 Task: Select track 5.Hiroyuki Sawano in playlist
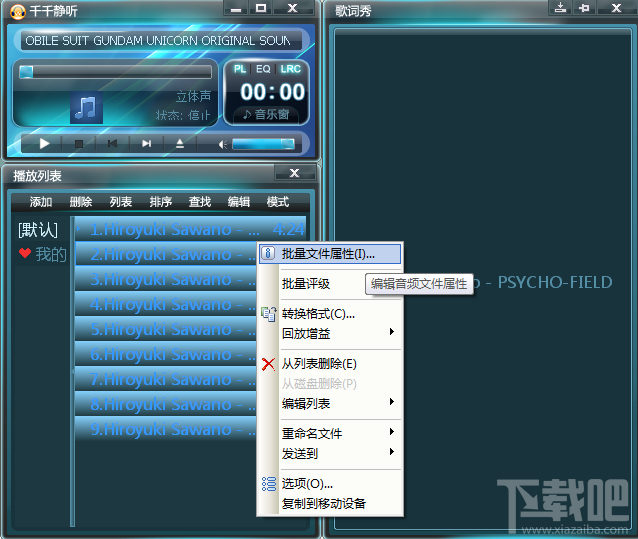click(166, 330)
